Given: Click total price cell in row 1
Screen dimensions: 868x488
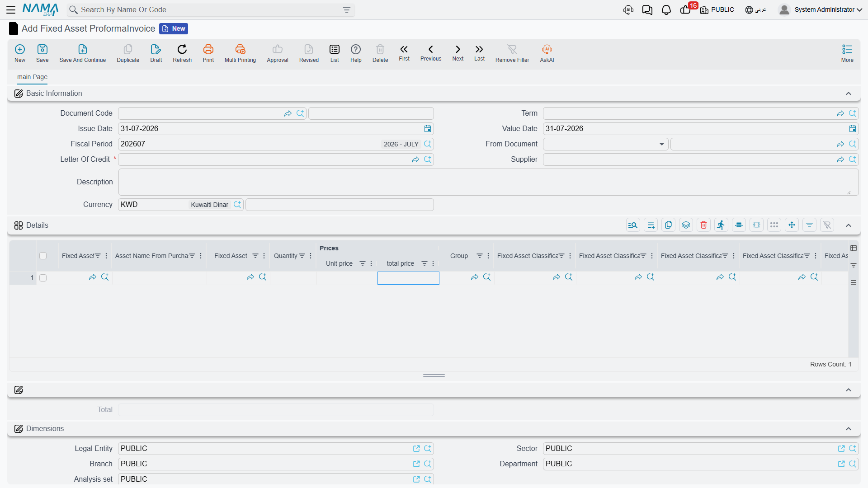Looking at the screenshot, I should pos(408,278).
